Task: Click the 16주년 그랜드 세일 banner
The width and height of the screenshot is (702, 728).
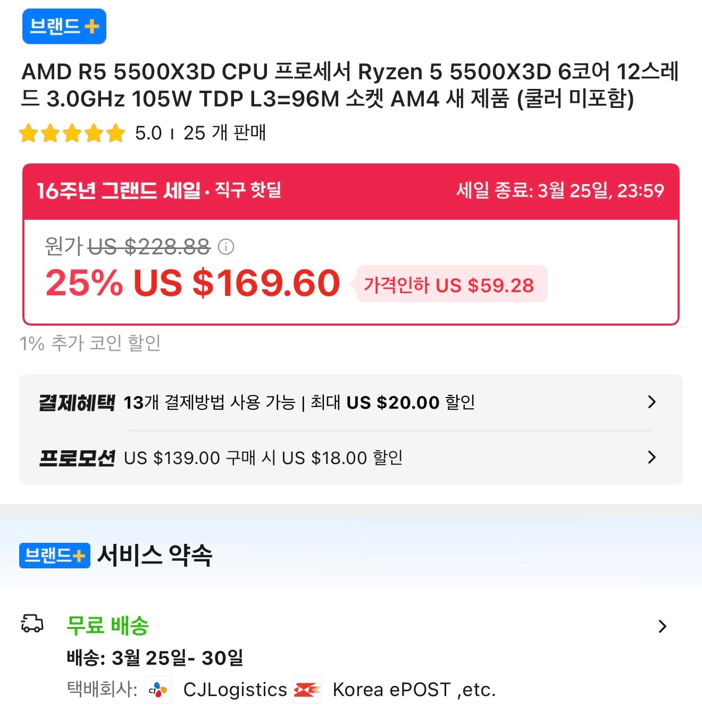Action: click(x=158, y=191)
